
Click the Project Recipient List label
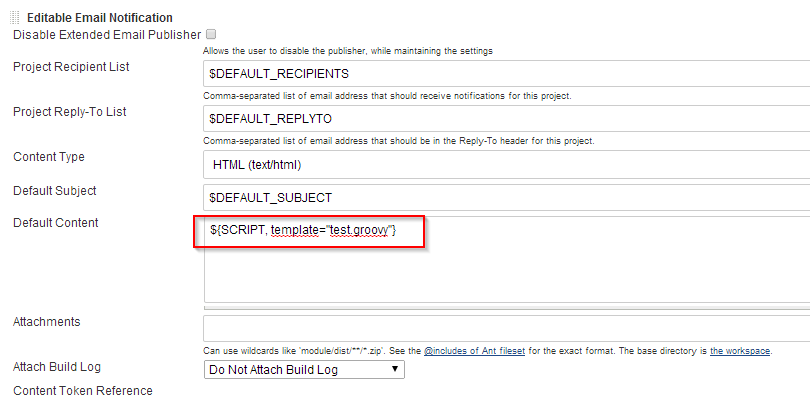click(71, 67)
